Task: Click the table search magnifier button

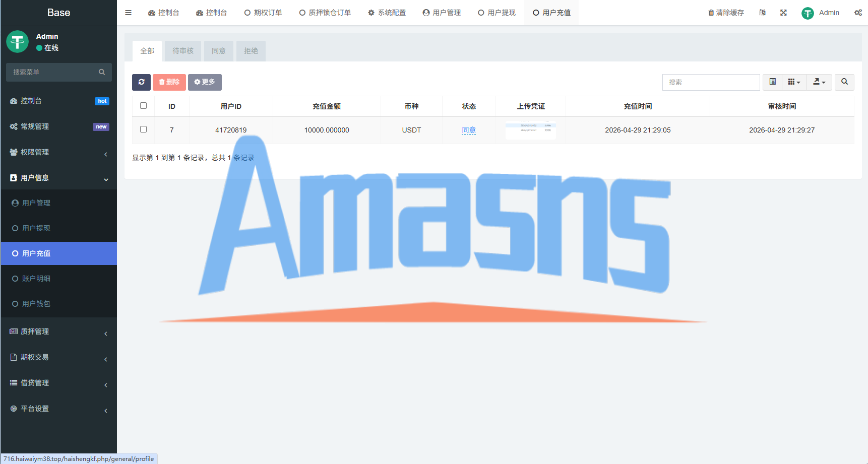Action: point(844,82)
